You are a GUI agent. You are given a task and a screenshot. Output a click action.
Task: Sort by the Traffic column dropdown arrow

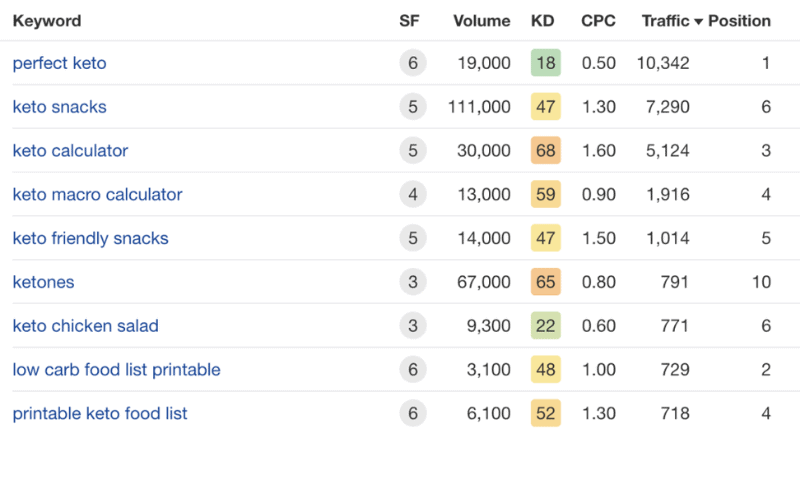click(698, 21)
